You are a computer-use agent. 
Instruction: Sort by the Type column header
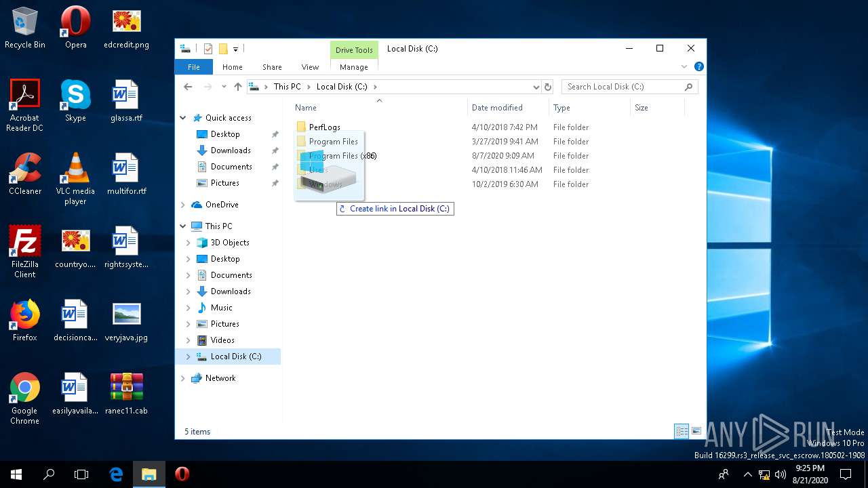tap(589, 108)
